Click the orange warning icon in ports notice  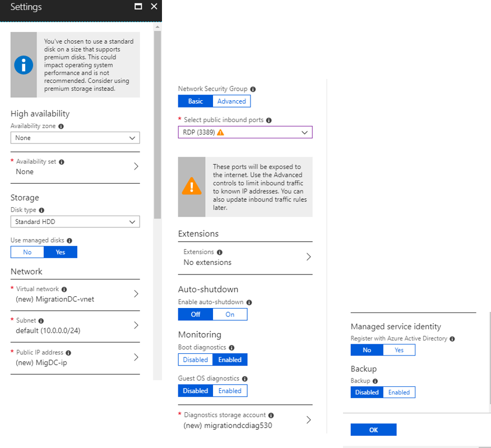(x=192, y=186)
